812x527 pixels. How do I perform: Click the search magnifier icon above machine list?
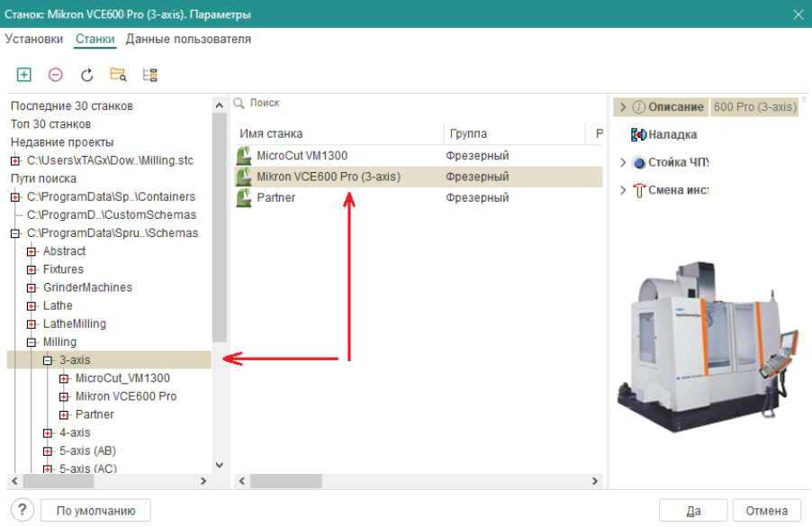[x=239, y=104]
